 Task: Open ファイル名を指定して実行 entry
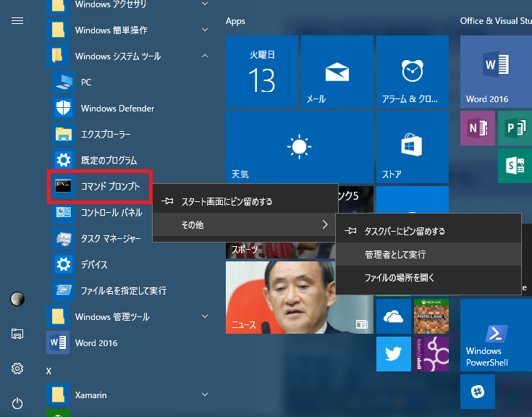click(132, 290)
